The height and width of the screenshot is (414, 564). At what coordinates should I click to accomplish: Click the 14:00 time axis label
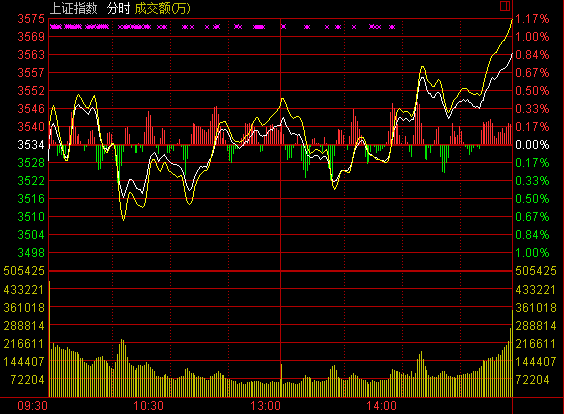(381, 406)
